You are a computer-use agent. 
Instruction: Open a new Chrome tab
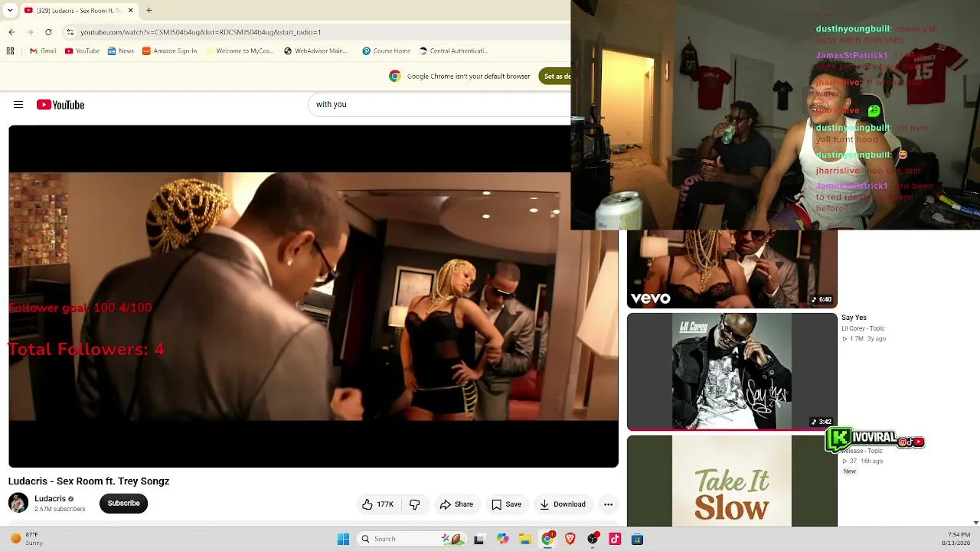149,11
